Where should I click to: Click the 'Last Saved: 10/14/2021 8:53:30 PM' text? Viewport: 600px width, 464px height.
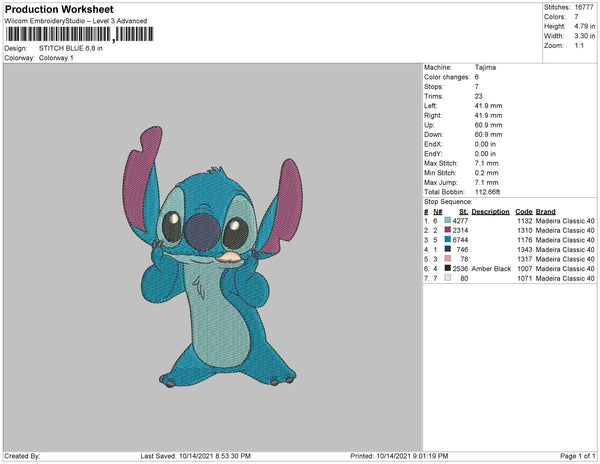point(195,456)
